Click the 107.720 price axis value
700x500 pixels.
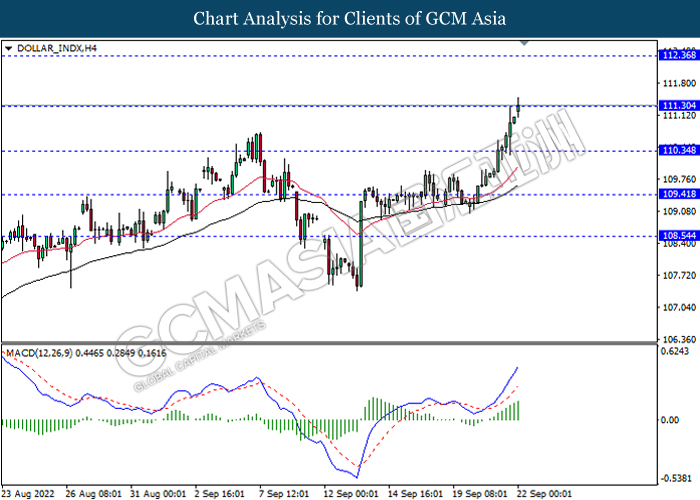679,275
